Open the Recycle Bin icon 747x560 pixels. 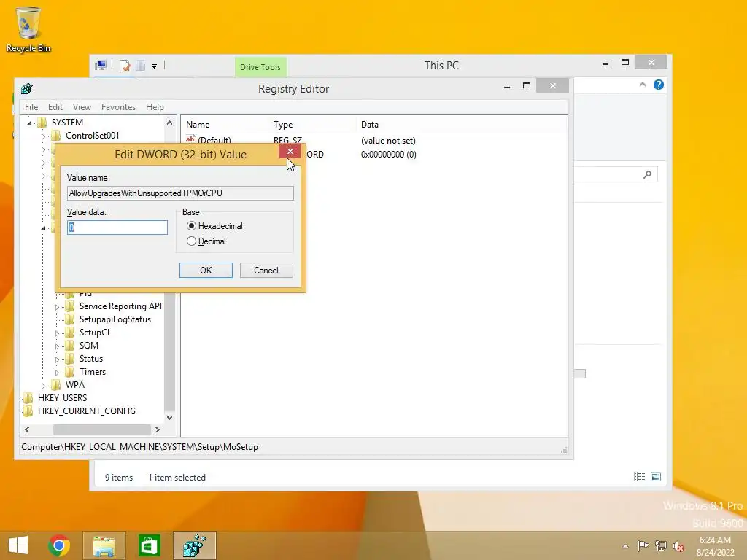tap(28, 28)
